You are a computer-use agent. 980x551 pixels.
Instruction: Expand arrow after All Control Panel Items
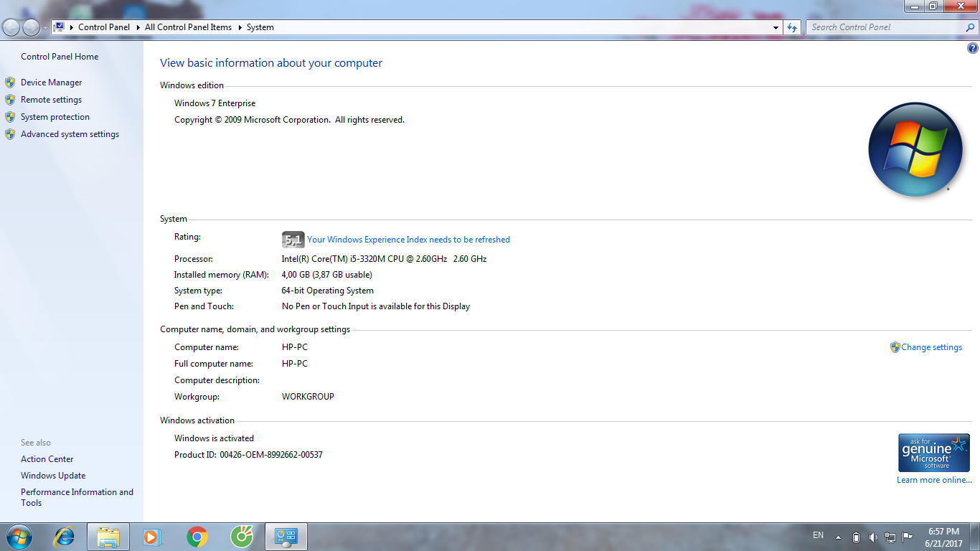coord(240,27)
